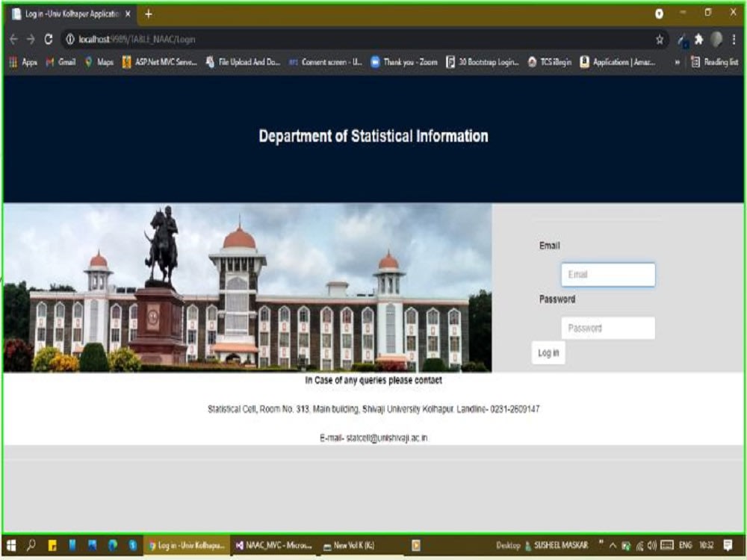Open the yellow note icon on taskbar

[x=52, y=546]
